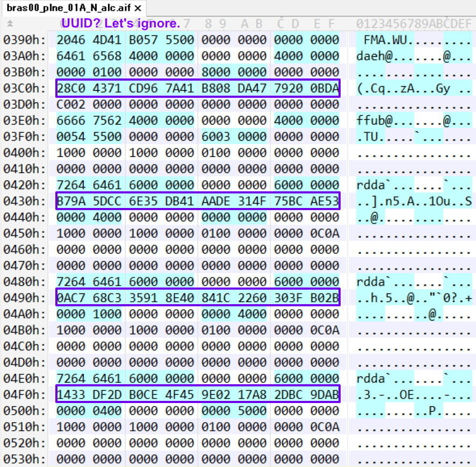This screenshot has height=467, width=476.
Task: Click hex value B79A in row 0430h
Action: click(x=71, y=201)
